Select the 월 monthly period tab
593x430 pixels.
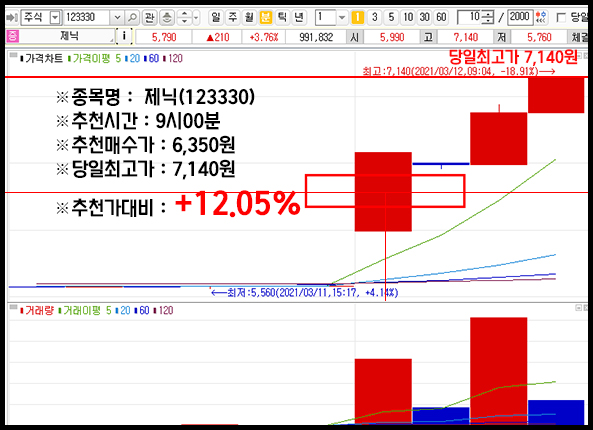(249, 17)
